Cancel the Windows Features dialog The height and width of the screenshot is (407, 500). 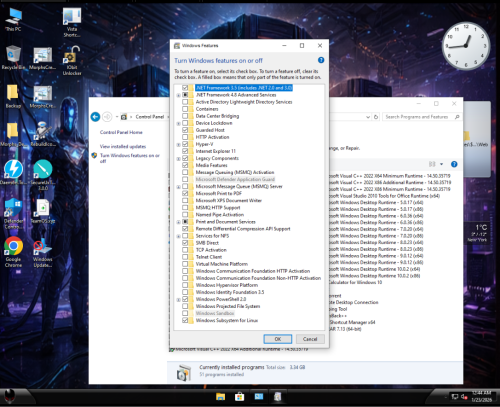(x=310, y=339)
